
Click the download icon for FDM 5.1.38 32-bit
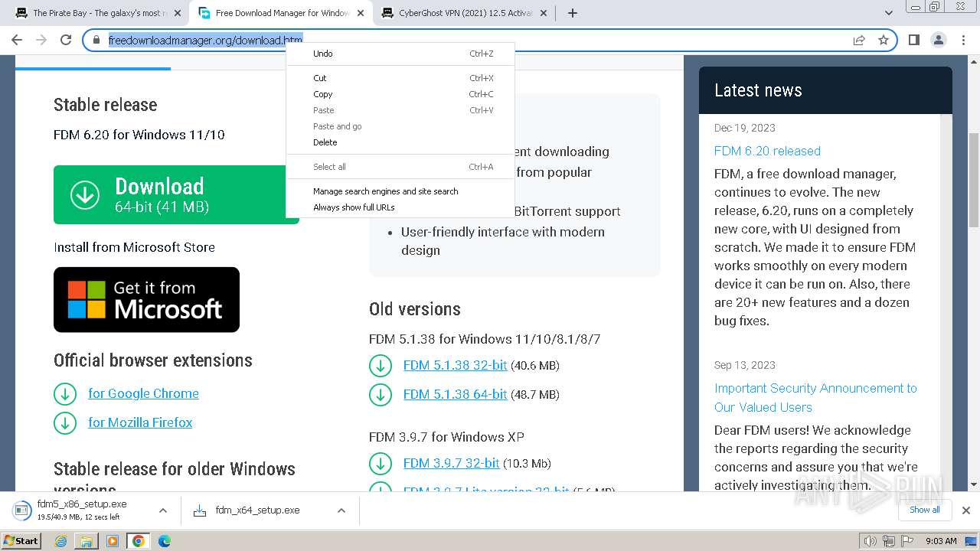pos(381,366)
